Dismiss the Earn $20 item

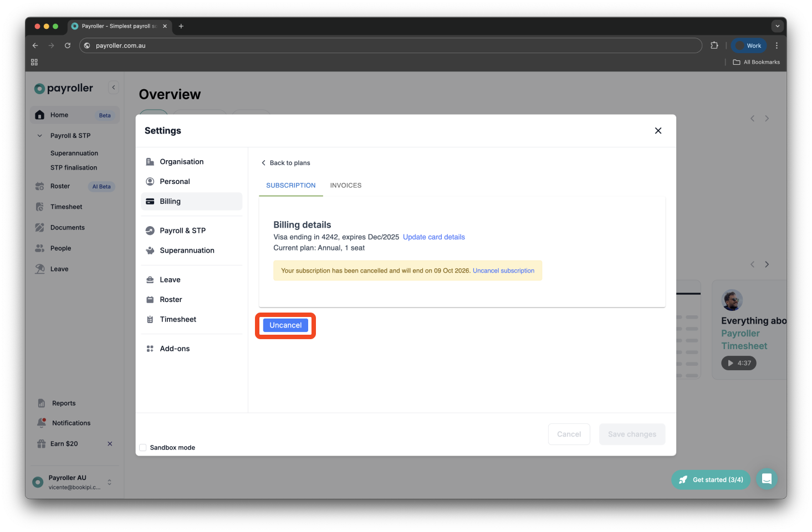pyautogui.click(x=110, y=444)
